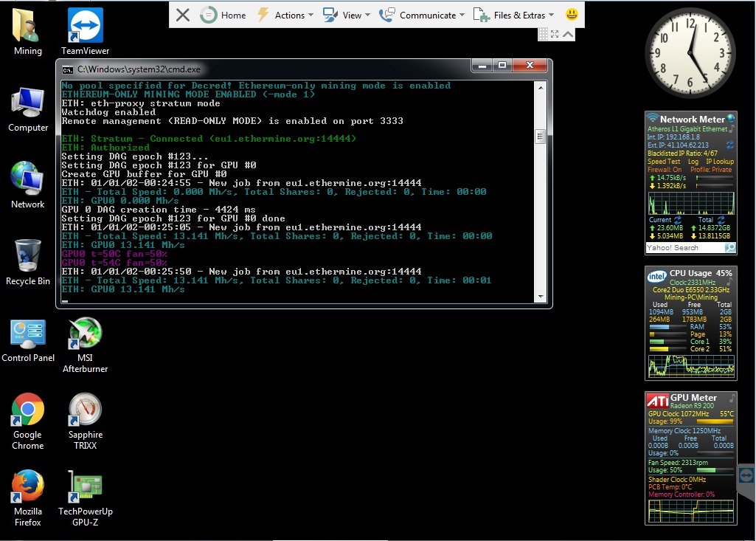This screenshot has height=541, width=756.
Task: Launch the TechPowerUp GPU-Z shortcut
Action: point(86,498)
